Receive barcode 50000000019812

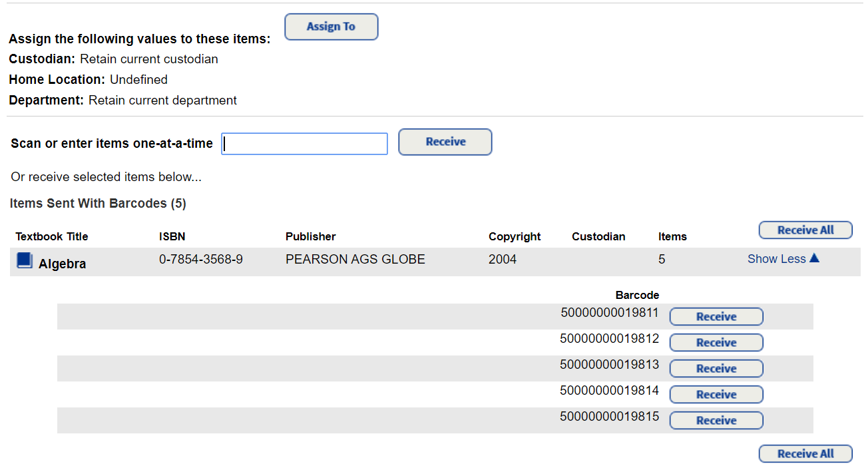pos(716,342)
